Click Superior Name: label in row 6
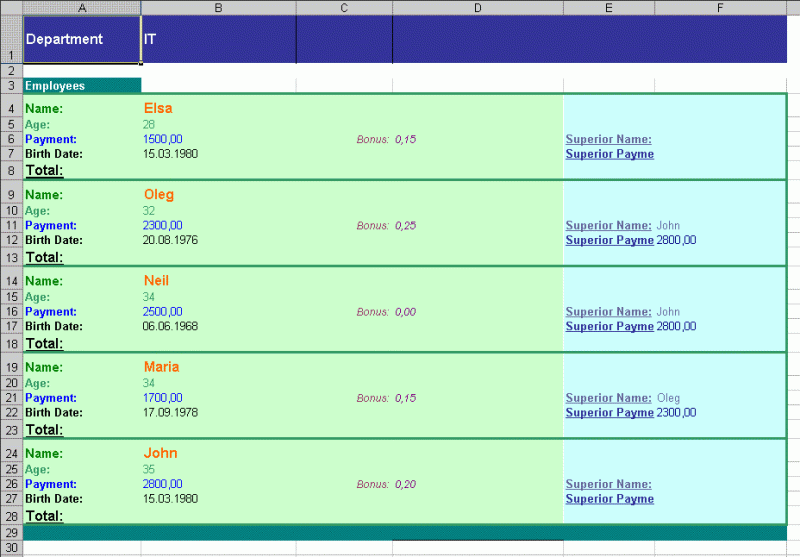Image resolution: width=800 pixels, height=557 pixels. [x=609, y=139]
